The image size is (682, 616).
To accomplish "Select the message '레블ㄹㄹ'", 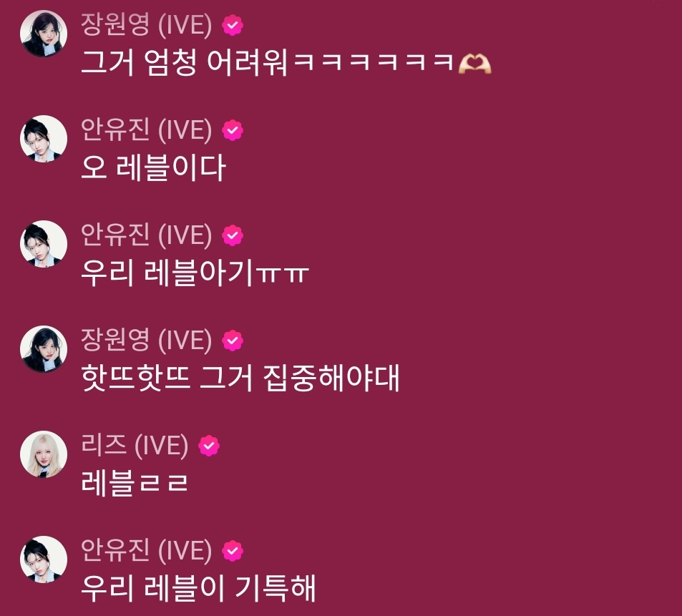I will 135,484.
